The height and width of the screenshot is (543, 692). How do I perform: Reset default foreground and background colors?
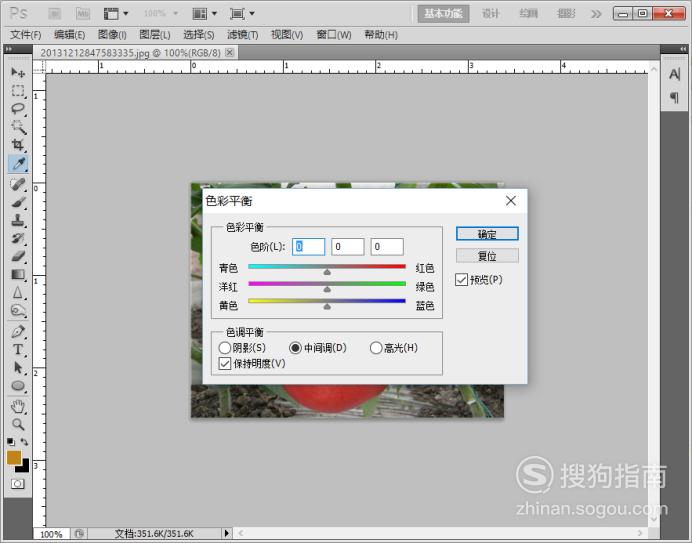click(x=11, y=441)
